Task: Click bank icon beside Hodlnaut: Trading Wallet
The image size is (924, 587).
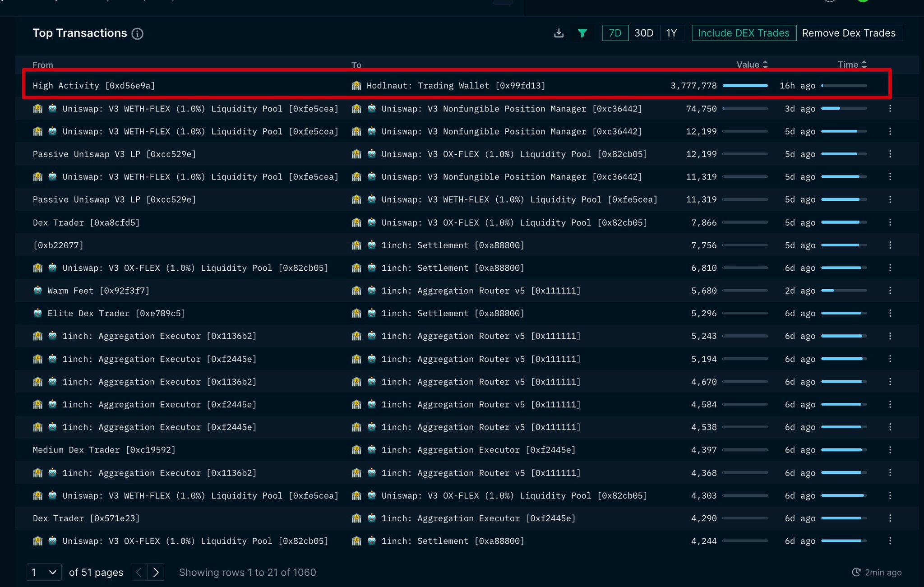Action: click(356, 86)
